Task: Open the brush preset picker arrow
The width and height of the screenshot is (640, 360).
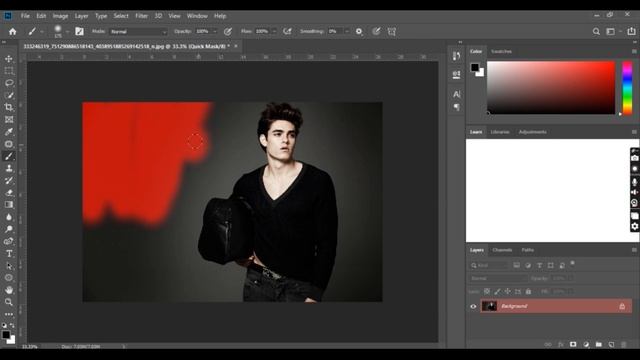Action: coord(67,31)
